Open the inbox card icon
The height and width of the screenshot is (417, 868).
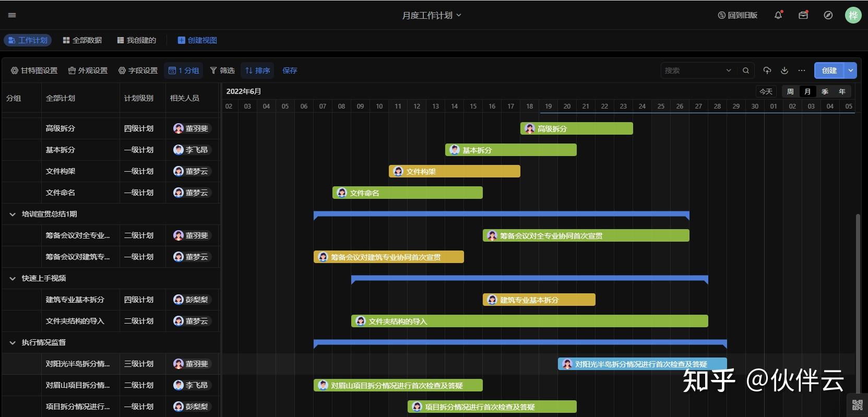[x=803, y=15]
